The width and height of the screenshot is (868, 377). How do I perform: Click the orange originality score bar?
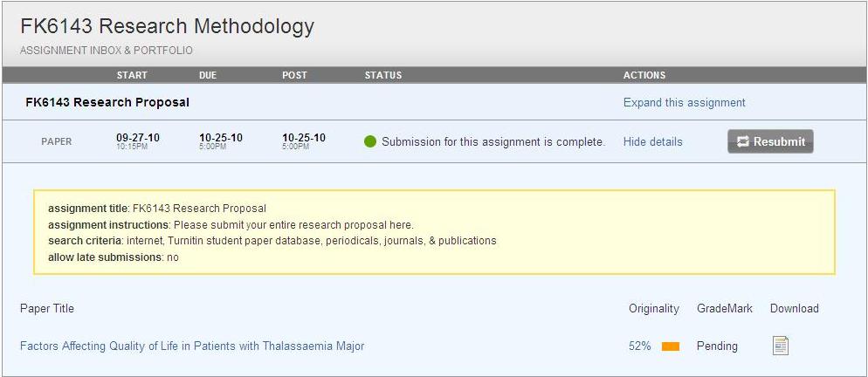670,346
